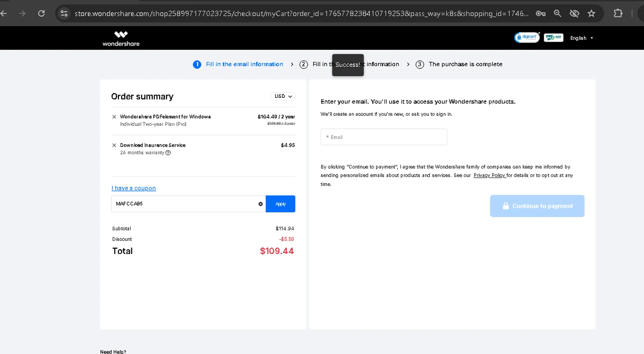Viewport: 644px width, 354px height.
Task: Select step 1 Fill in the email information
Action: click(238, 64)
